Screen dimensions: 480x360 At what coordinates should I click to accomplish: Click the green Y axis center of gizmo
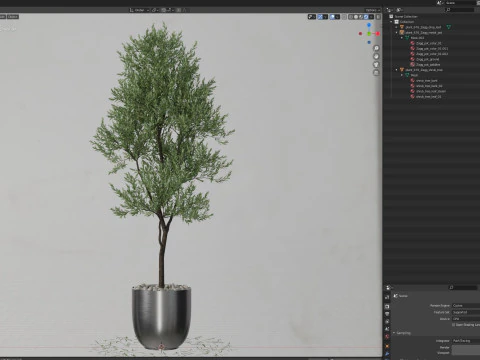(369, 34)
